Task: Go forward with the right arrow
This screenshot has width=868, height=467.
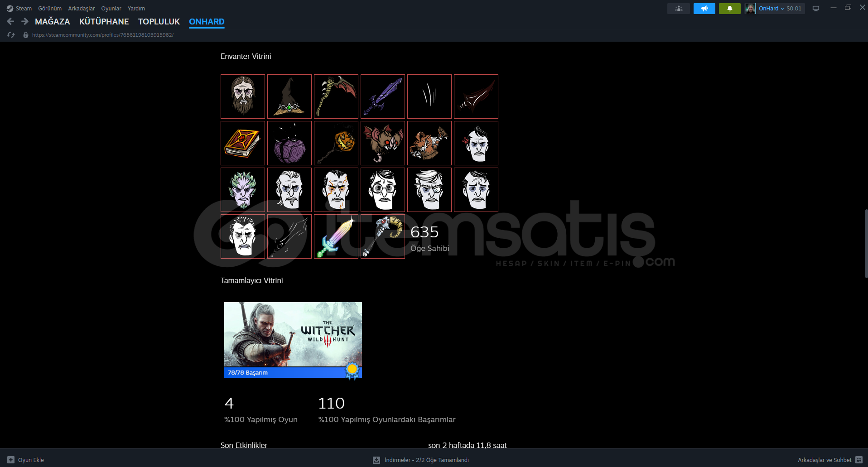Action: [25, 21]
